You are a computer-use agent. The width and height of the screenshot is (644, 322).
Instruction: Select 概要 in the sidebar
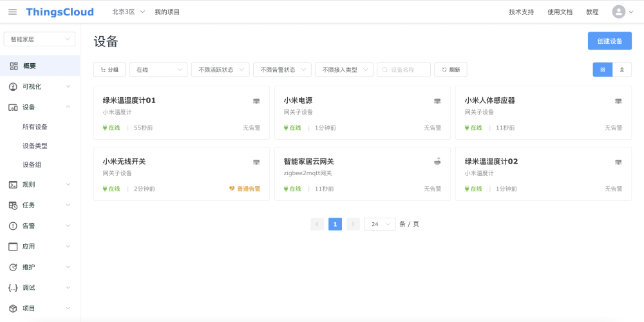(x=40, y=66)
